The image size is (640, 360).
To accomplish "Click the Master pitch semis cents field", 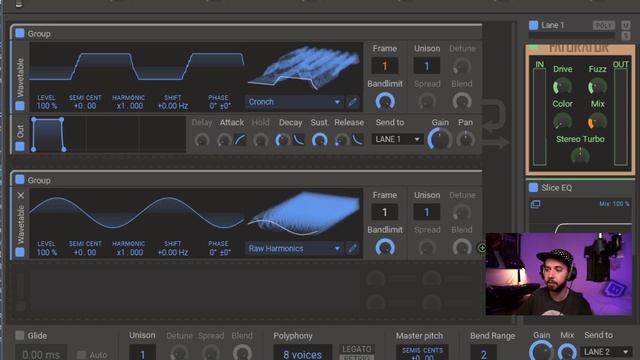I will (422, 353).
